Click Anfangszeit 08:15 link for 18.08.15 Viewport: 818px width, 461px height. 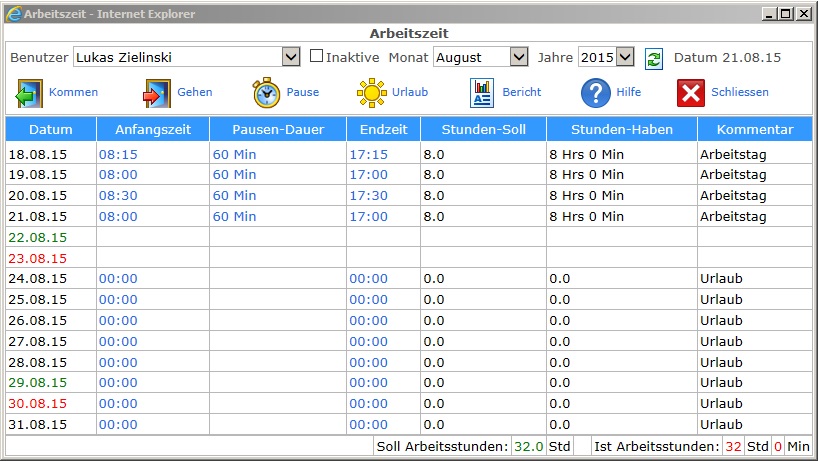[118, 155]
